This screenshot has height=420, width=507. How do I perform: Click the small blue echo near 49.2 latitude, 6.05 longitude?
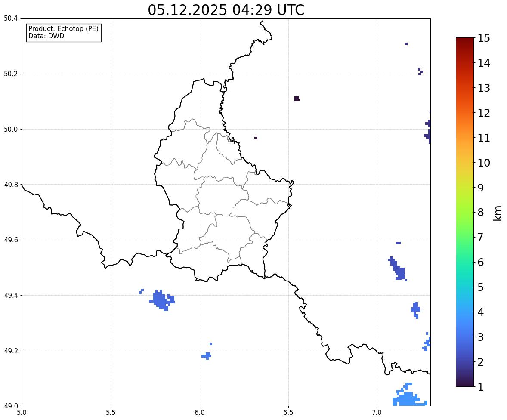tap(207, 355)
